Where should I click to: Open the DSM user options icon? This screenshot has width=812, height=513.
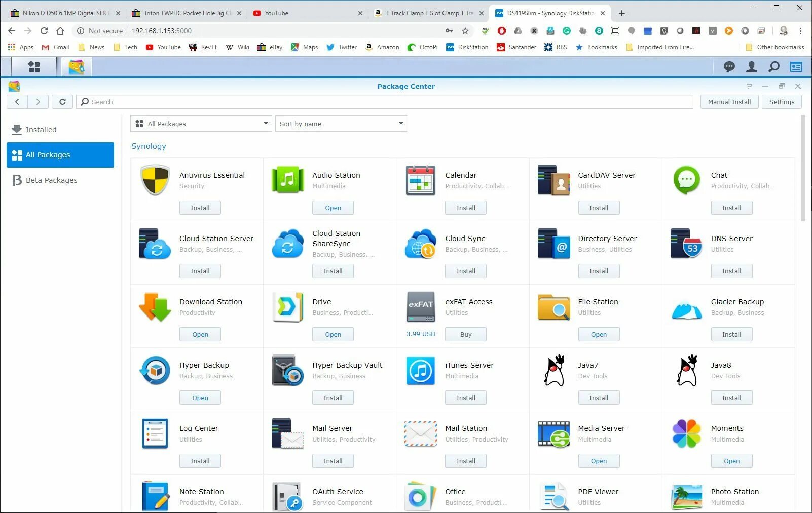[x=752, y=67]
